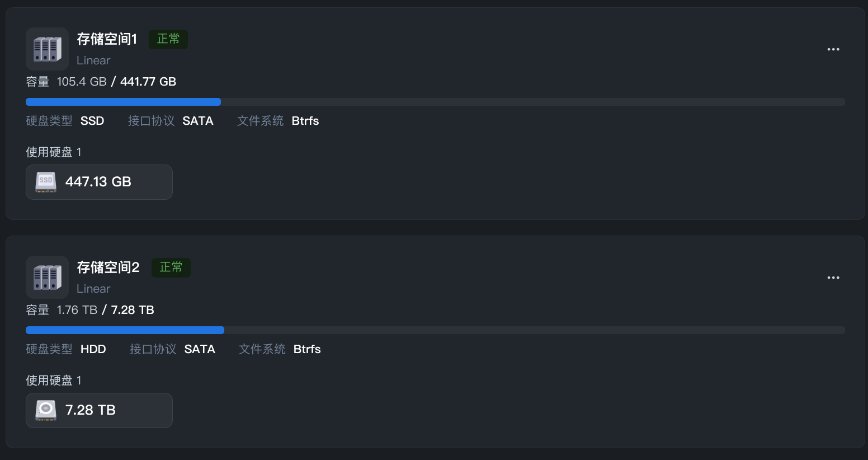Click the SSD drive icon

[46, 182]
